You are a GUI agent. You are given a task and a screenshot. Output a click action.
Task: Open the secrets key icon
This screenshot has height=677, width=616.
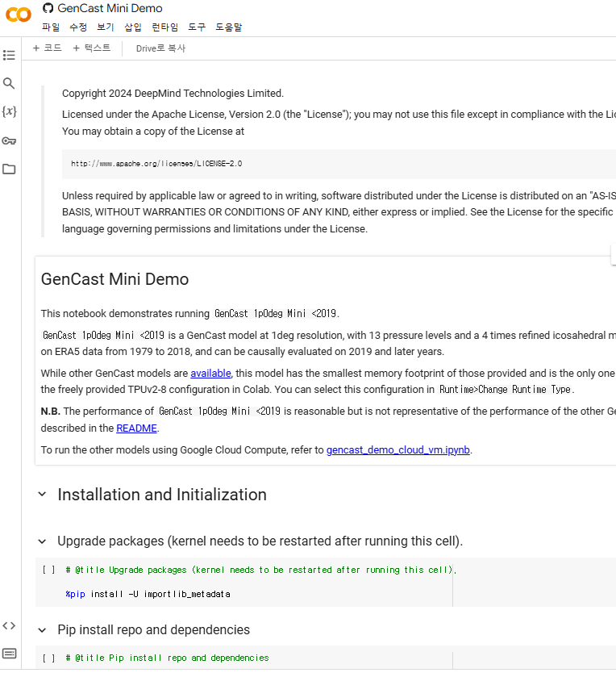[x=9, y=140]
